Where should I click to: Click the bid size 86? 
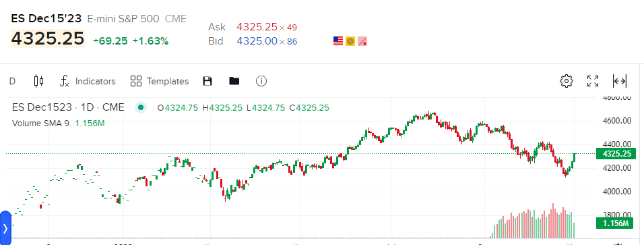coord(292,42)
